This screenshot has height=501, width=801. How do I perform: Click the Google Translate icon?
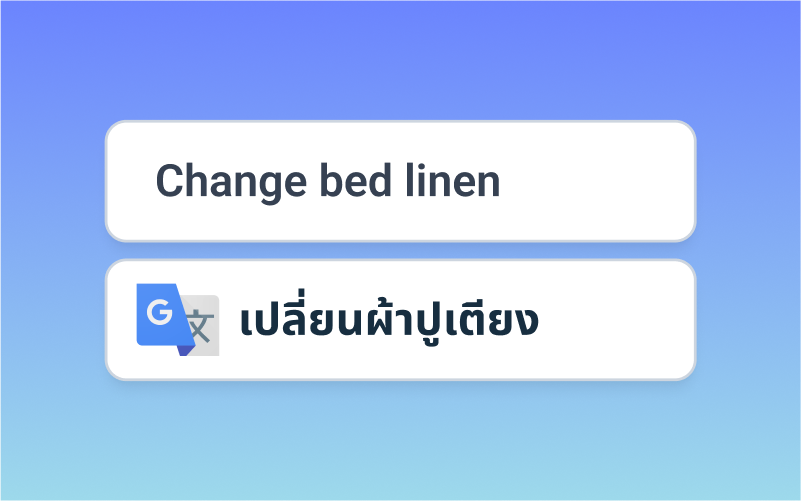[x=178, y=320]
